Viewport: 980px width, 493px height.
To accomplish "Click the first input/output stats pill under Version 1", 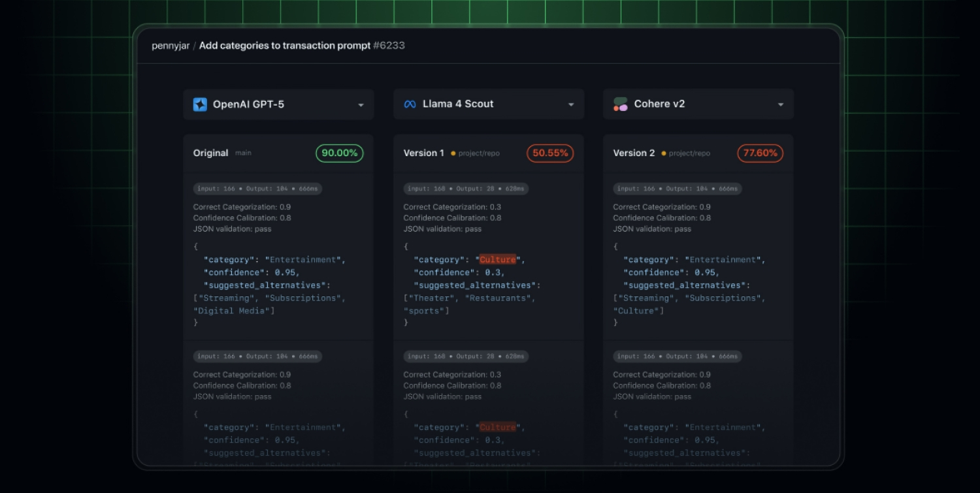I will click(x=466, y=189).
